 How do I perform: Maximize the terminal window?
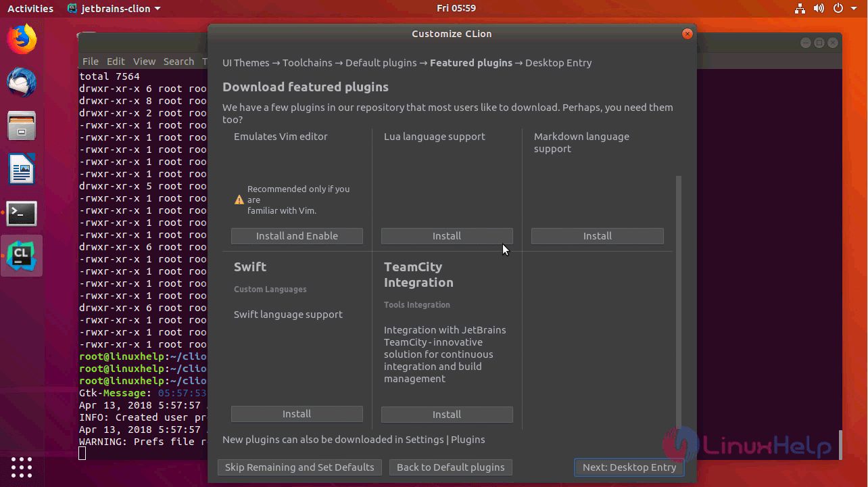point(819,43)
